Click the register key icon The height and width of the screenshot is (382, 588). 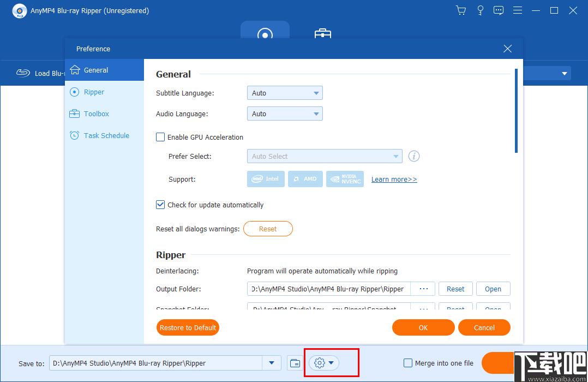pyautogui.click(x=480, y=10)
